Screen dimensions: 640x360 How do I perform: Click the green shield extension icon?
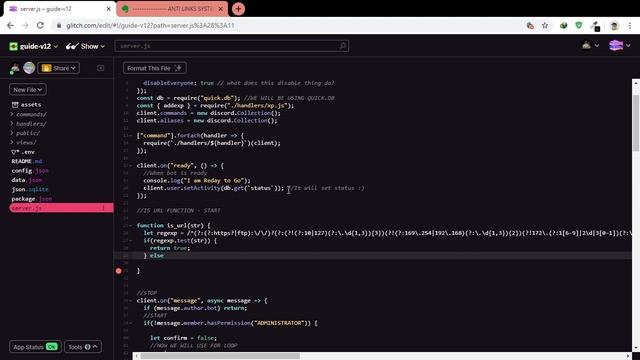(579, 26)
